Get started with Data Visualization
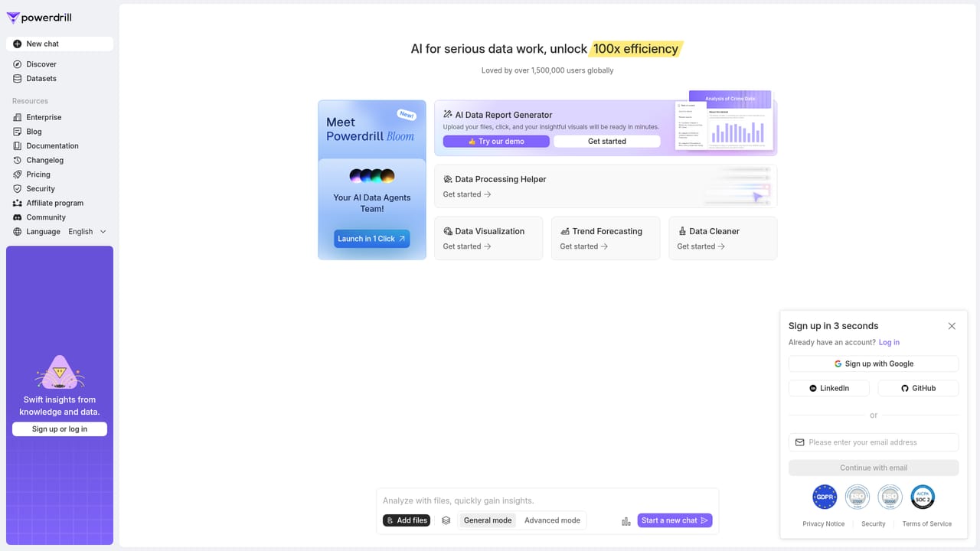The width and height of the screenshot is (980, 551). pos(467,246)
